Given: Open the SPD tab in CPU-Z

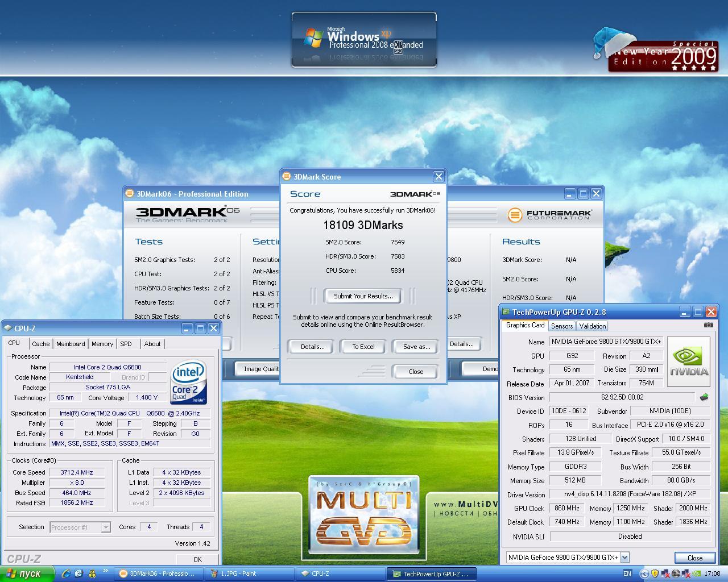Looking at the screenshot, I should (x=126, y=344).
